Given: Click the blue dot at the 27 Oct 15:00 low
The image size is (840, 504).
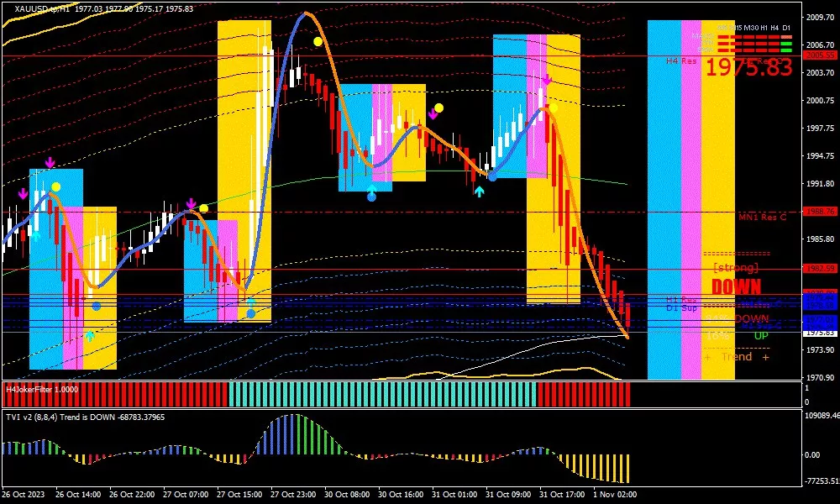Looking at the screenshot, I should 250,313.
